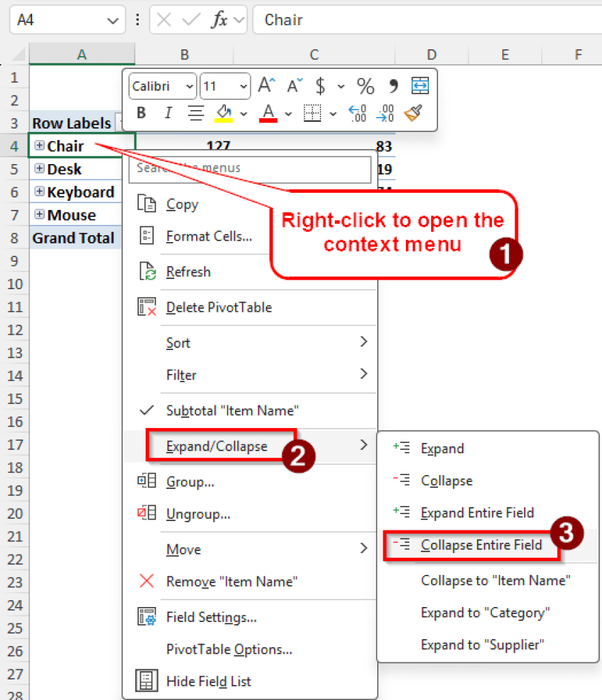The image size is (602, 700).
Task: Select the Percent Style icon
Action: [x=365, y=86]
